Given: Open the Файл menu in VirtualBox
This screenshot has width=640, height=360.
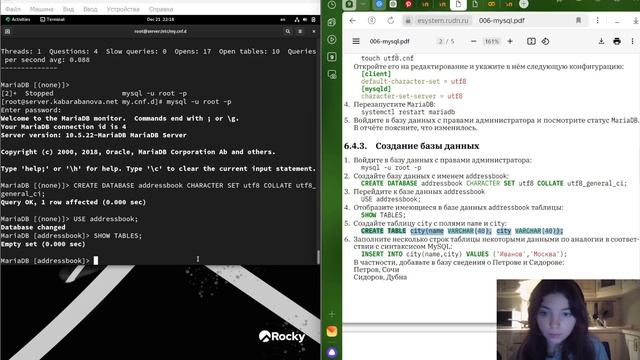Looking at the screenshot, I should coord(13,9).
